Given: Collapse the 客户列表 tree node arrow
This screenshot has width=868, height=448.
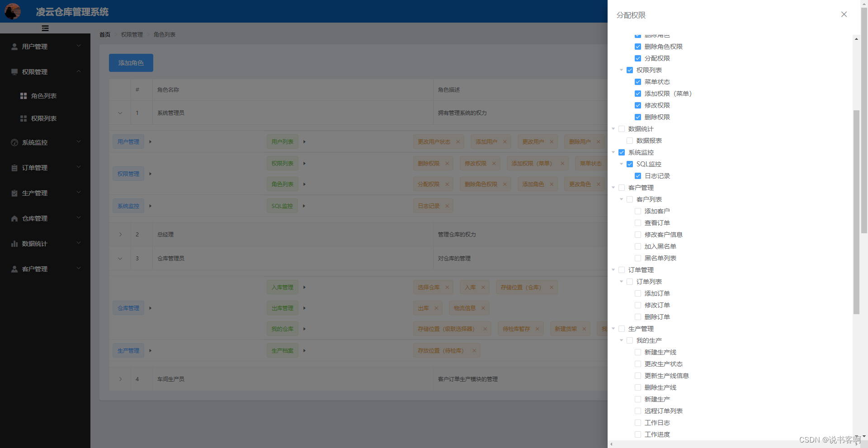Looking at the screenshot, I should click(x=622, y=199).
